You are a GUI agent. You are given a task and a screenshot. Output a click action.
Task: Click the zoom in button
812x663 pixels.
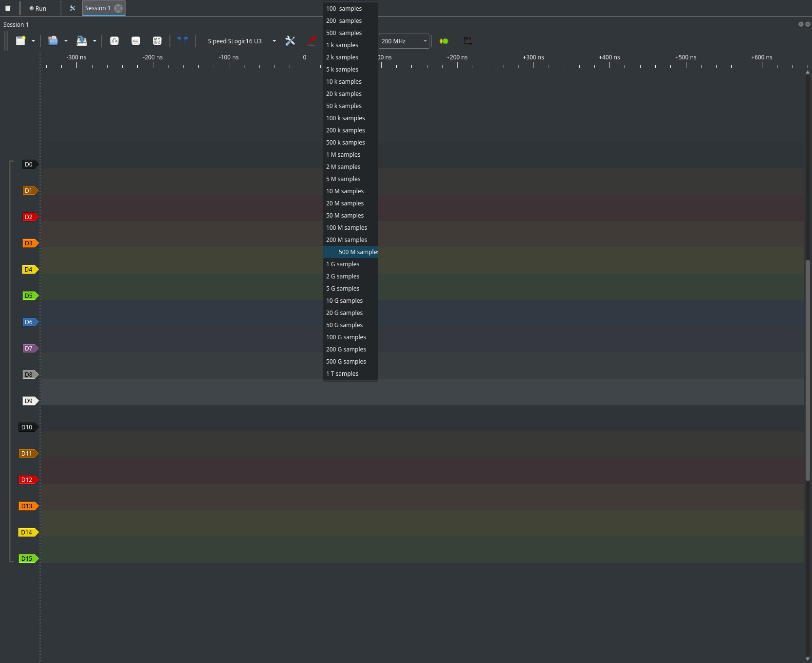point(114,41)
